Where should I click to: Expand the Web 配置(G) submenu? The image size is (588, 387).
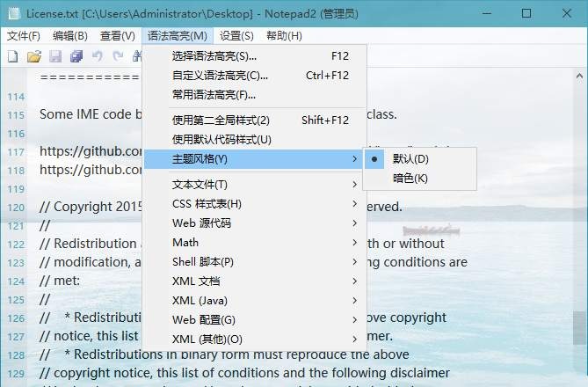tap(255, 320)
